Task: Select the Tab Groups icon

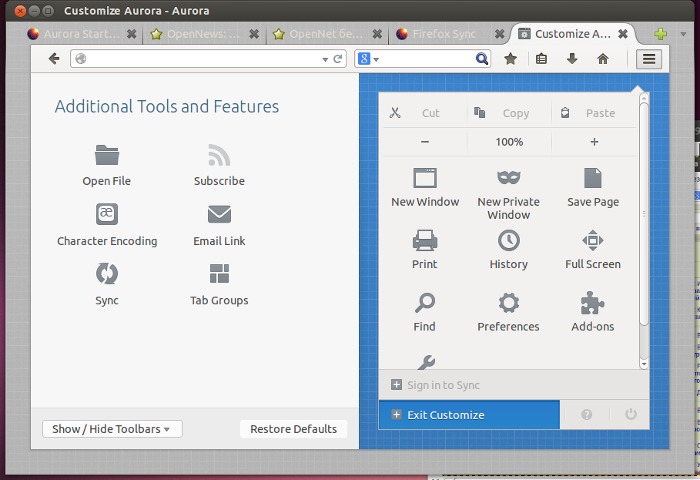Action: [x=219, y=273]
